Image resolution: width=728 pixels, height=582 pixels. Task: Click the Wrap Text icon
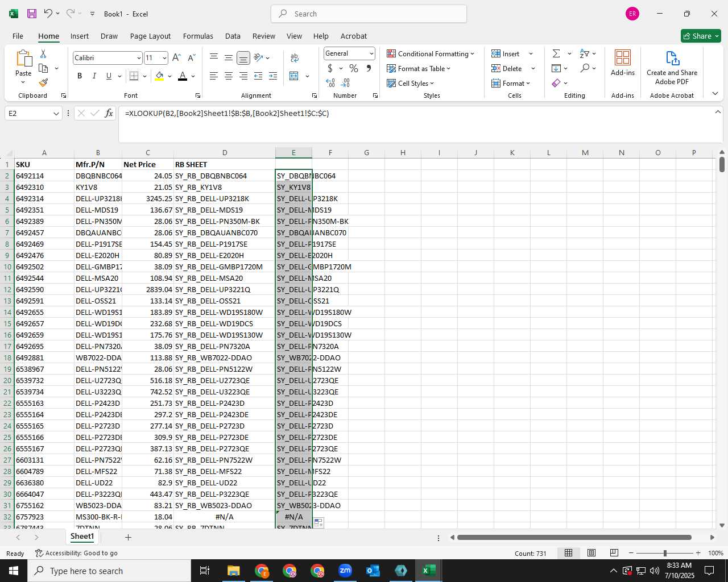pyautogui.click(x=295, y=57)
